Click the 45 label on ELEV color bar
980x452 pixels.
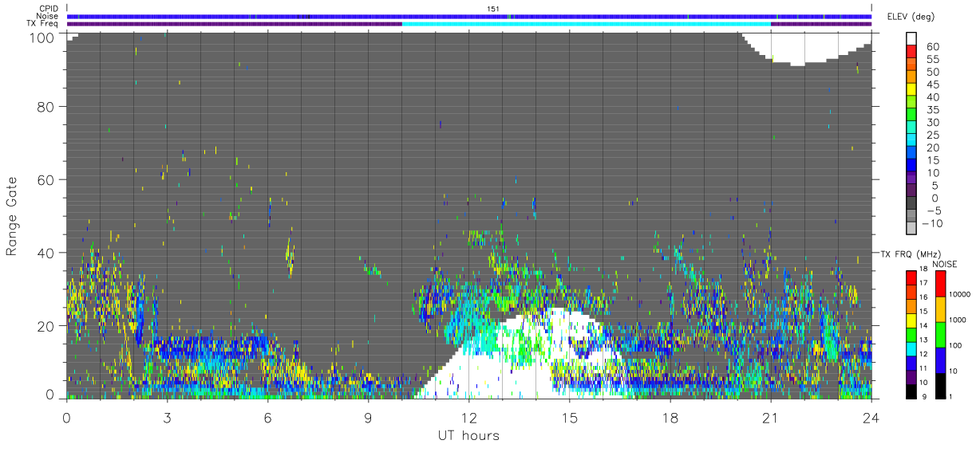pyautogui.click(x=931, y=84)
